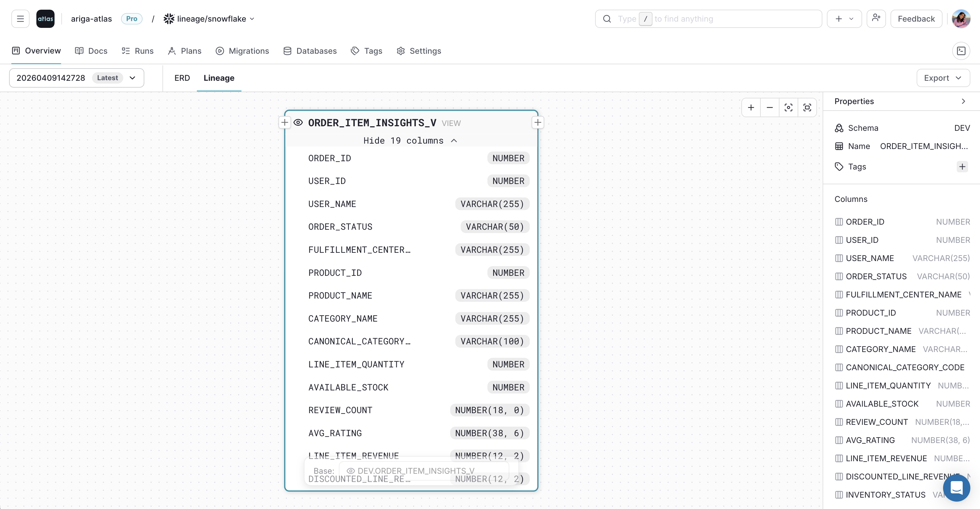Open the 20260409142728 version selector
This screenshot has height=509, width=980.
[132, 78]
